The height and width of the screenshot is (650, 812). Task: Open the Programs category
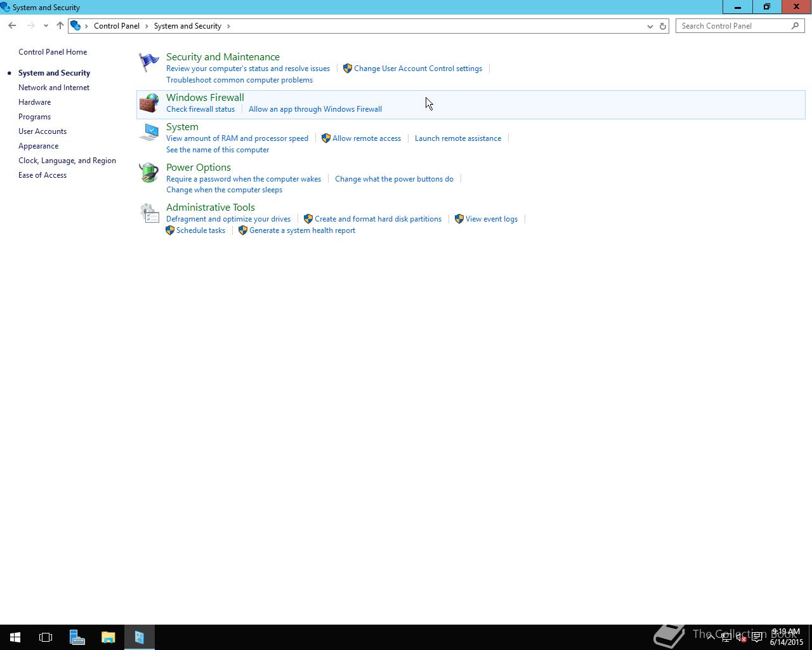click(x=34, y=117)
